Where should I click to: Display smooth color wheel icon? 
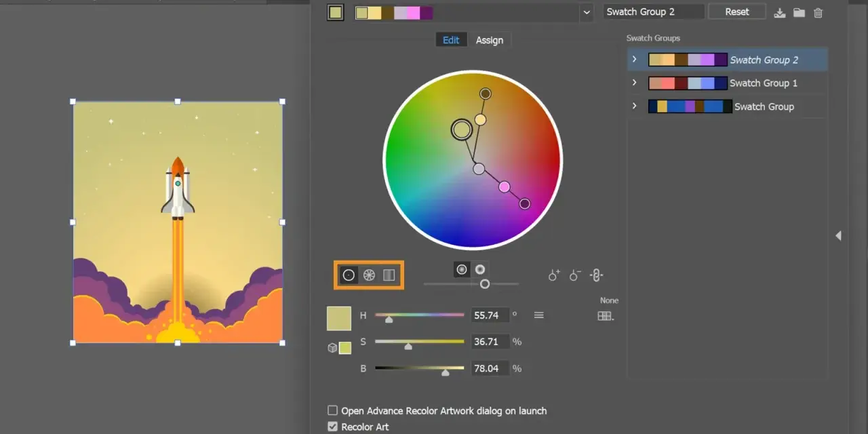coord(349,275)
